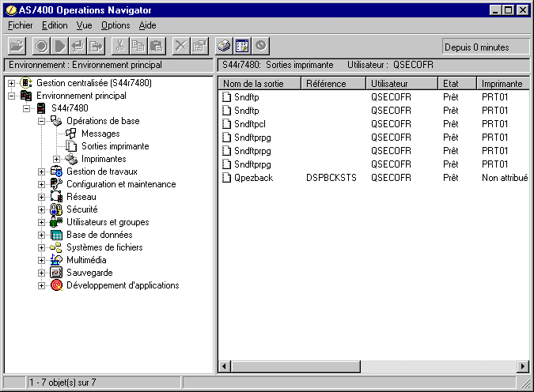
Task: Click the Configuration et maintenance icon
Action: [56, 183]
